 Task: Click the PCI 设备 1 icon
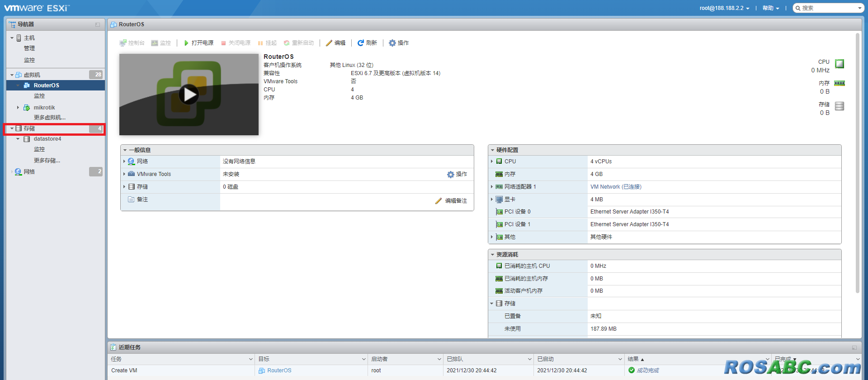(499, 224)
